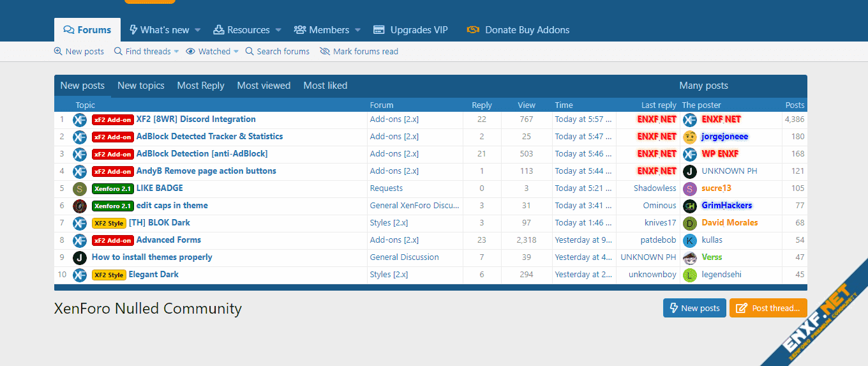868x366 pixels.
Task: Click sucre13 purple avatar icon
Action: pyautogui.click(x=689, y=188)
